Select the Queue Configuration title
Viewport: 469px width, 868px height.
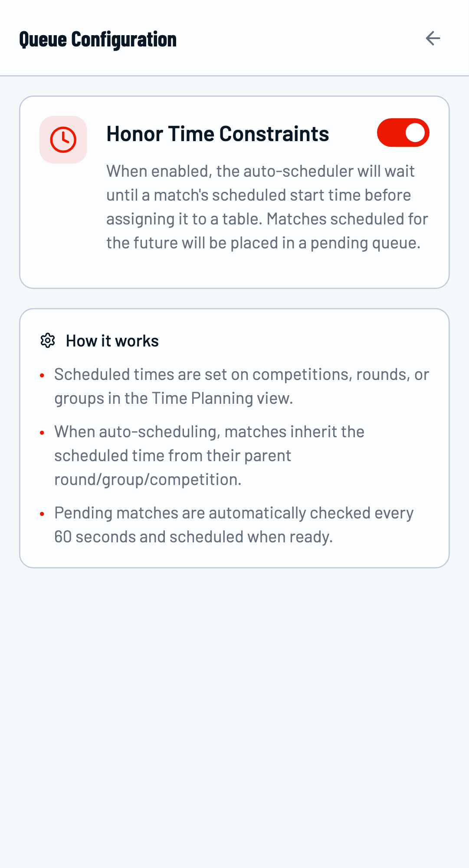(x=98, y=39)
